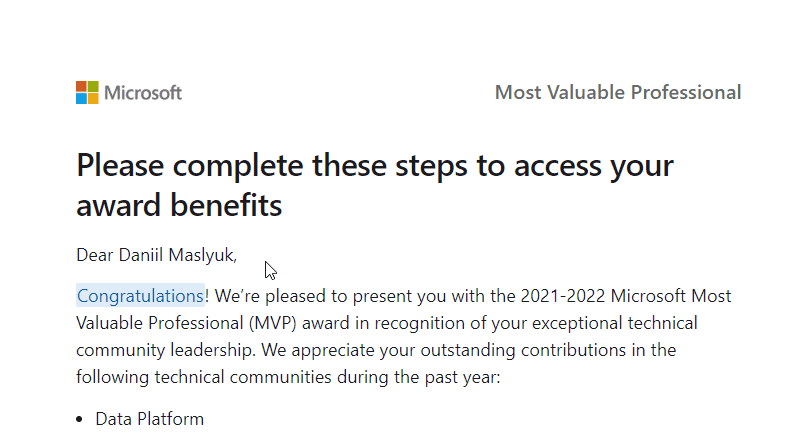Click the Microsoft wordmark text
The height and width of the screenshot is (448, 800).
coord(143,93)
